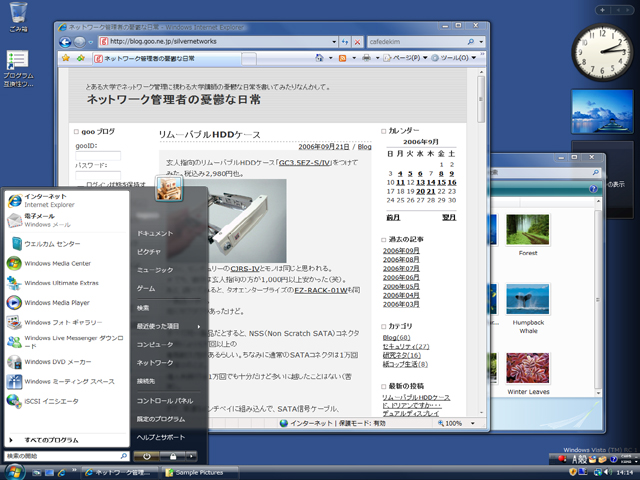Expand Recent Items (最近使った項目) submenu
Screen dimensions: 640x480
(x=199, y=327)
